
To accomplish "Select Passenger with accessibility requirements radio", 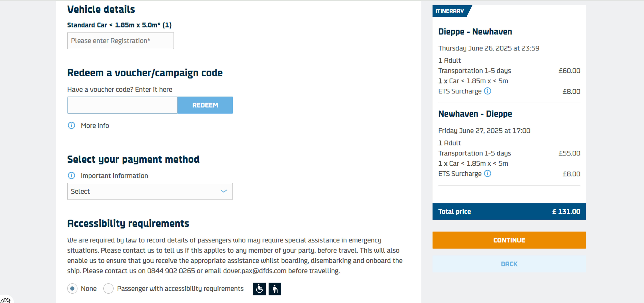I will [x=109, y=289].
